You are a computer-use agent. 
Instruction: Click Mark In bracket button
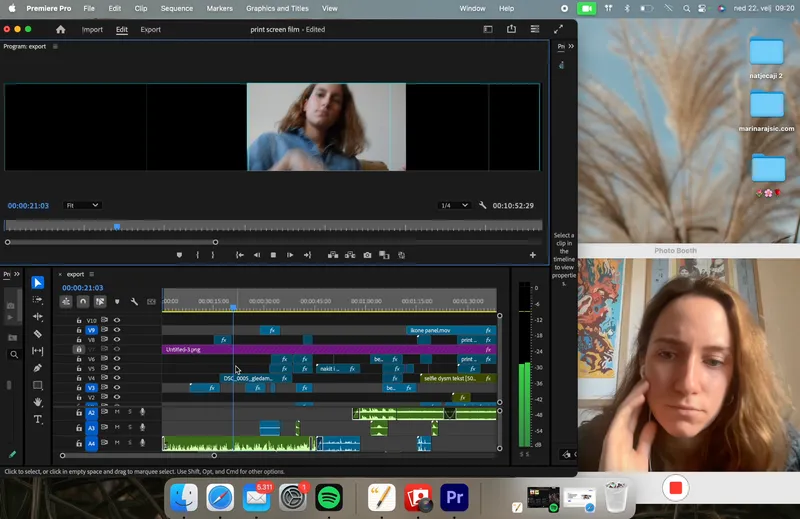[197, 255]
